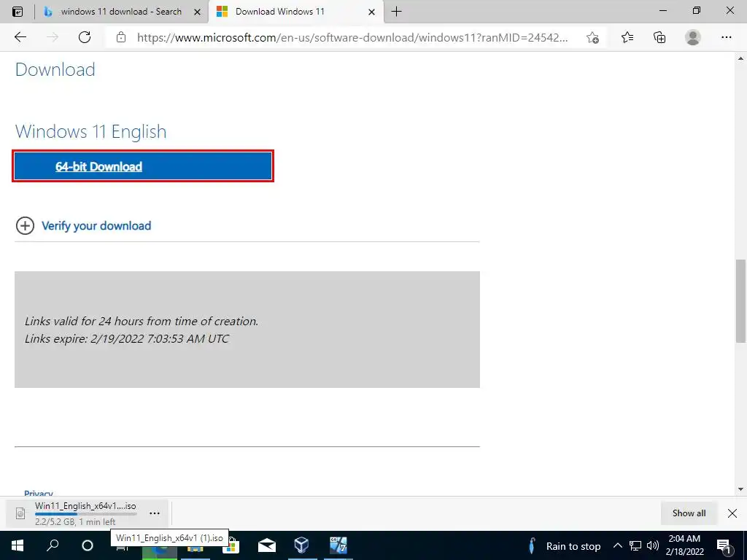The image size is (747, 560).
Task: Open clock showing 2:04 AM
Action: point(684,545)
